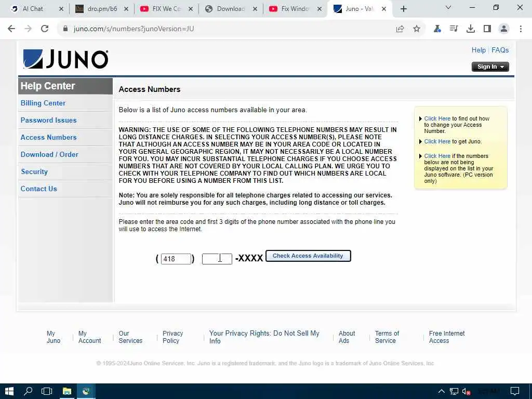Focus the area code field with 418
The height and width of the screenshot is (399, 532).
click(176, 259)
